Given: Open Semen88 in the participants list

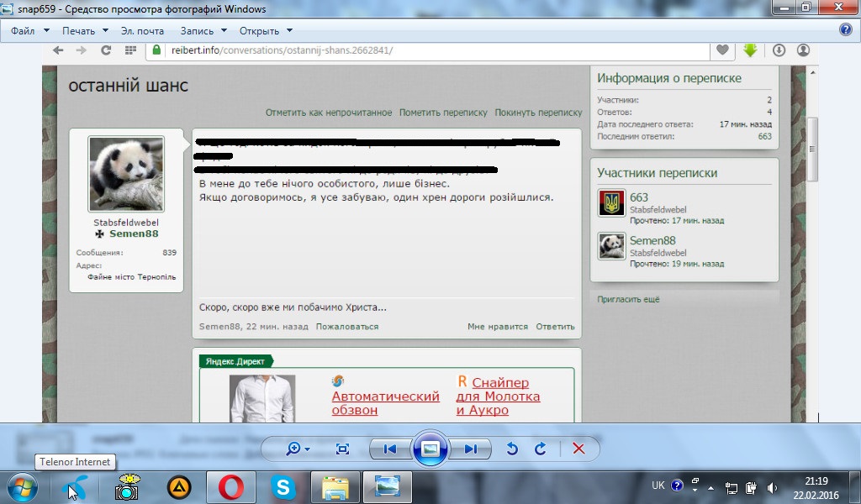Looking at the screenshot, I should 652,240.
